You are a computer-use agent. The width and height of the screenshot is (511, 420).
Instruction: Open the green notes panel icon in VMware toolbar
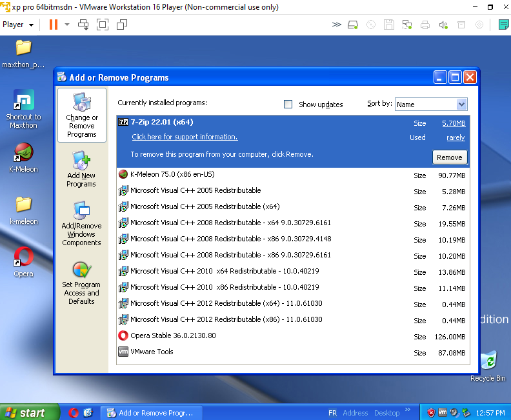(x=504, y=25)
